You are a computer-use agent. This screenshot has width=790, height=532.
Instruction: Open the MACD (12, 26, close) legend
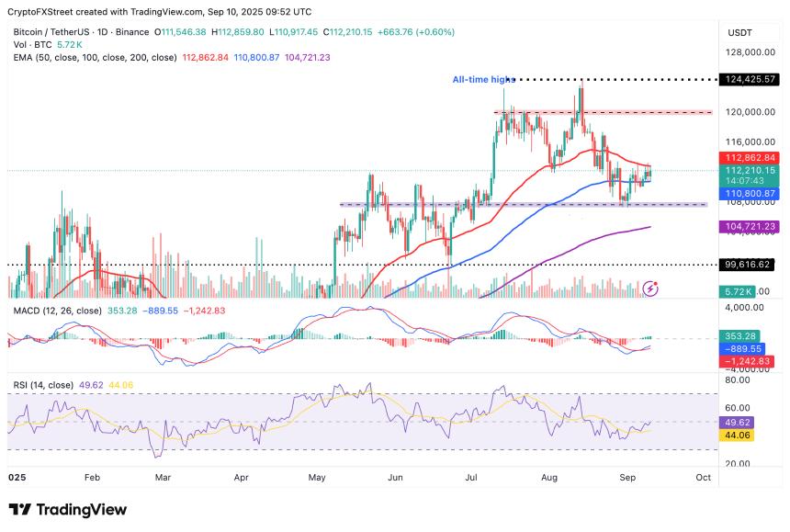tap(57, 311)
